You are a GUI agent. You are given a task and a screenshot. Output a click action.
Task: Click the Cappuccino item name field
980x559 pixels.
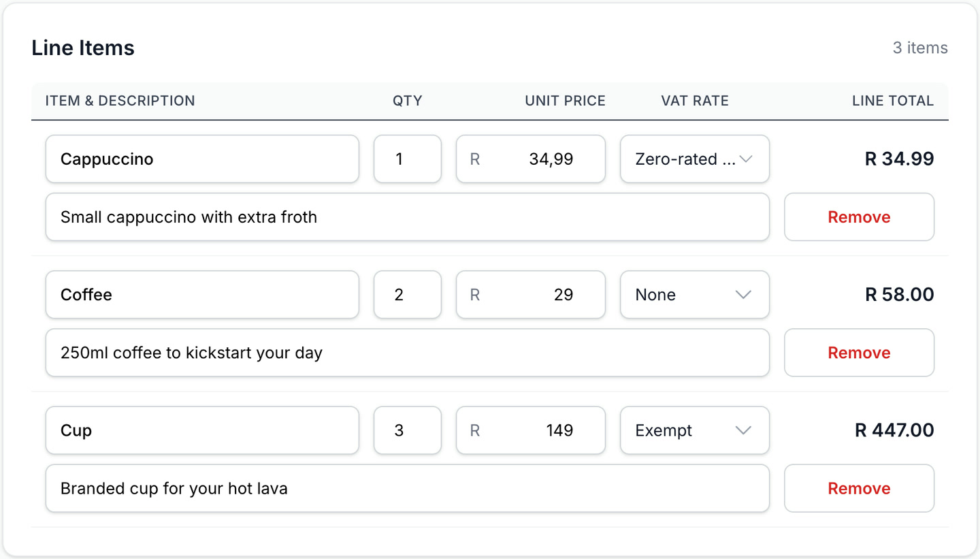[202, 159]
